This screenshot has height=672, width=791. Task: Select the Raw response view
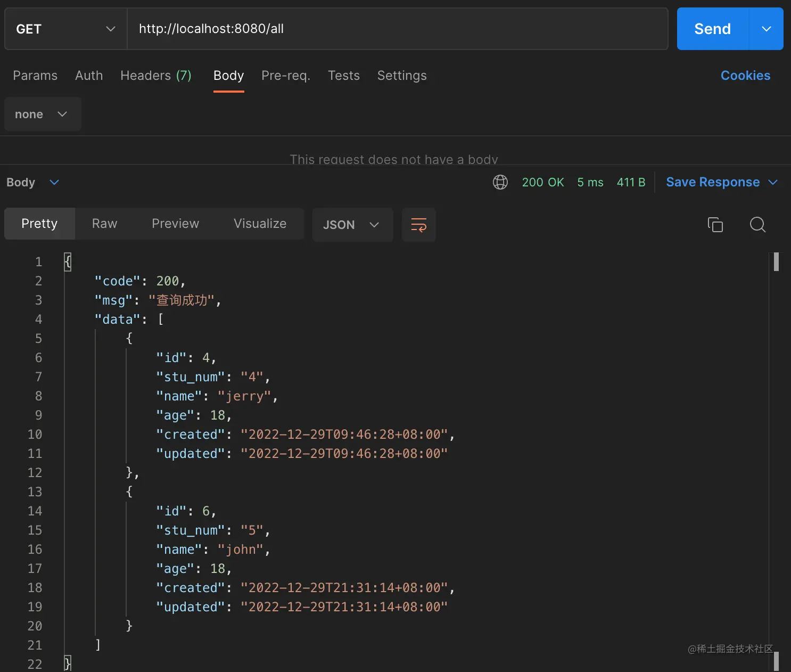pyautogui.click(x=104, y=224)
